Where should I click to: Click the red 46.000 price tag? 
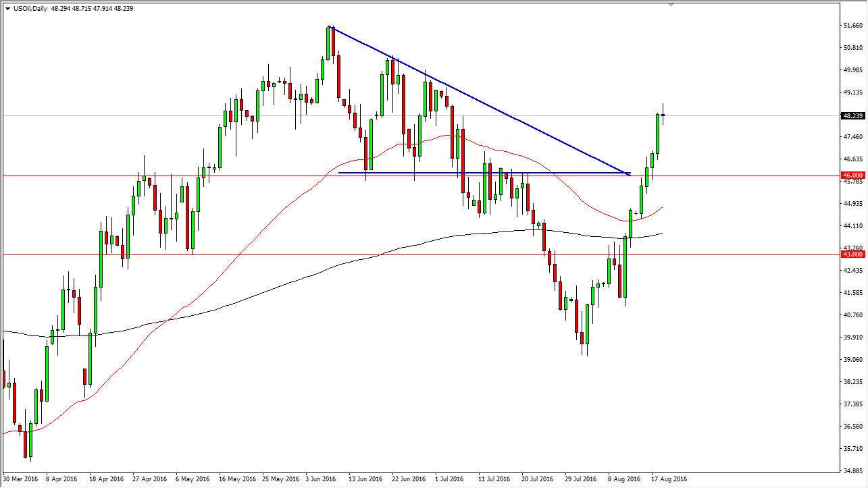(853, 175)
